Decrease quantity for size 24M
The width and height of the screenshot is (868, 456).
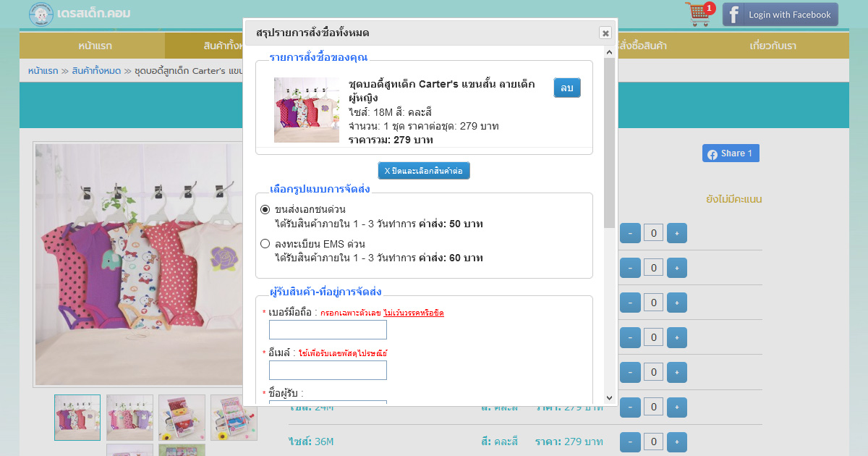tap(630, 407)
